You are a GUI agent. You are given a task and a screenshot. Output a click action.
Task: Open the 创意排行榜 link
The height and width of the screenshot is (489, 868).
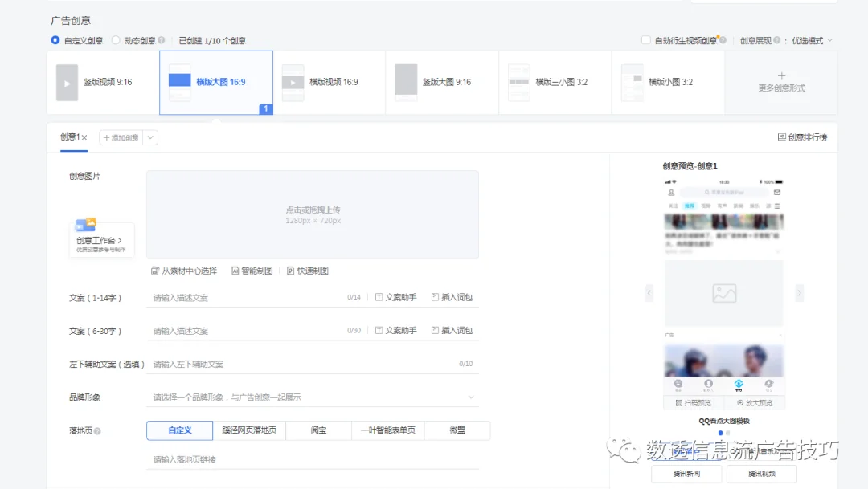[x=802, y=137]
